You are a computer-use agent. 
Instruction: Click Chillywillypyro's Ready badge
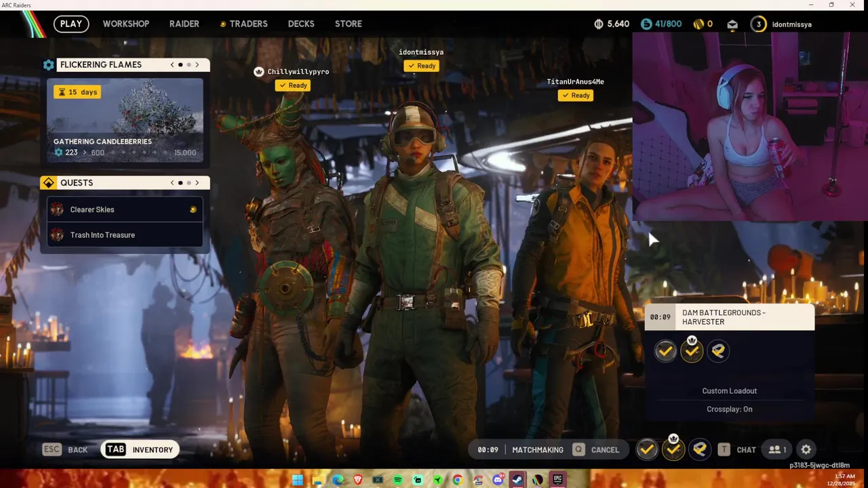pyautogui.click(x=292, y=85)
